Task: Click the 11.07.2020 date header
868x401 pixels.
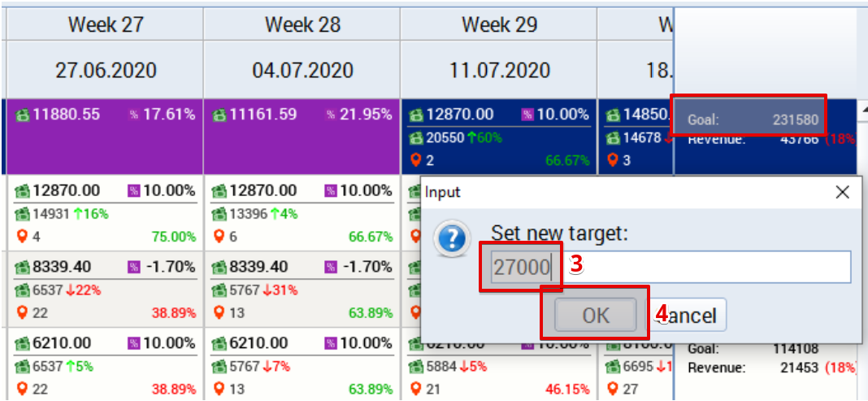Action: click(x=499, y=70)
